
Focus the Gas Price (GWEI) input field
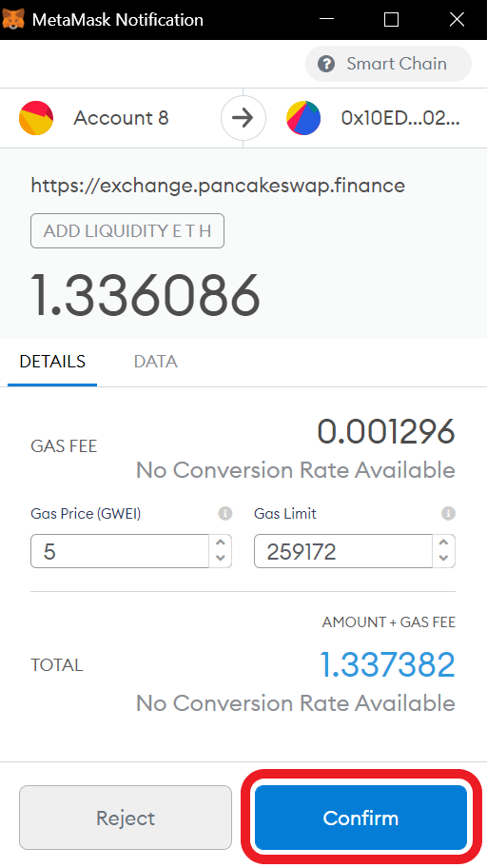pos(120,551)
